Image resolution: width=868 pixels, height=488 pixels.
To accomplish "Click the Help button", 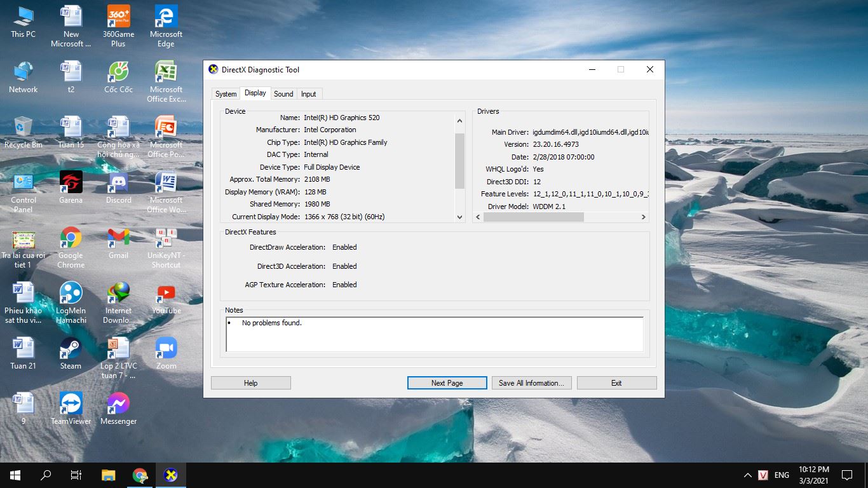I will click(x=250, y=383).
